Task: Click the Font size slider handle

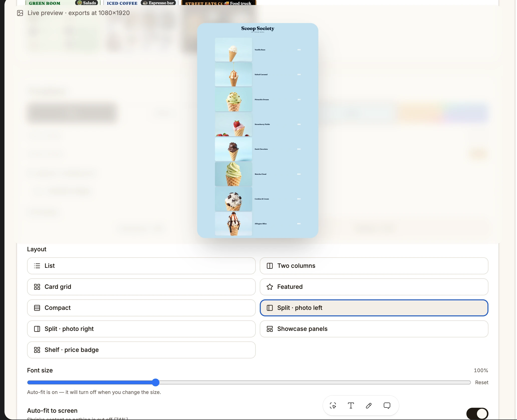Action: coord(156,382)
